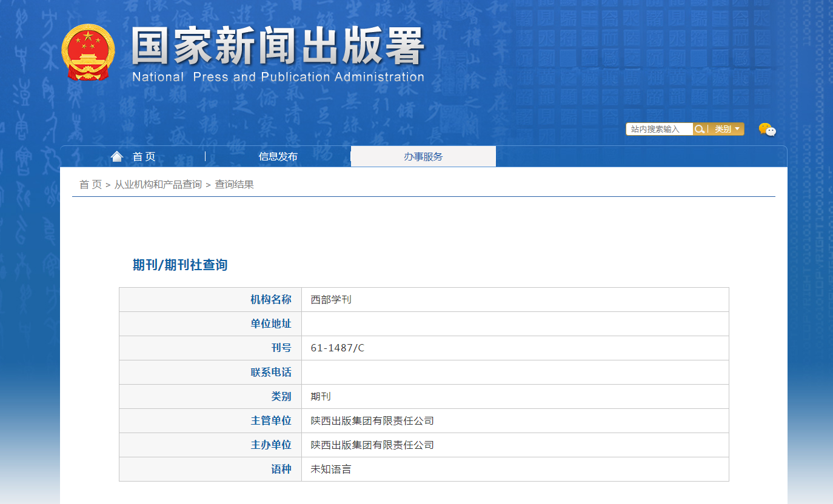Image resolution: width=833 pixels, height=504 pixels.
Task: Click the 主办单位 value 陕西出版集团有限责任公司
Action: pos(372,445)
